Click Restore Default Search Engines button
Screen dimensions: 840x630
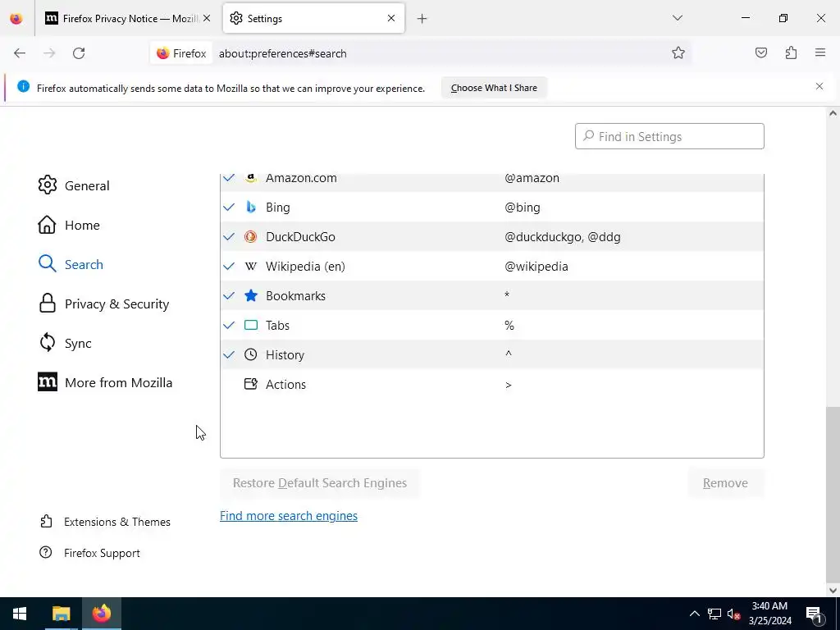point(320,483)
